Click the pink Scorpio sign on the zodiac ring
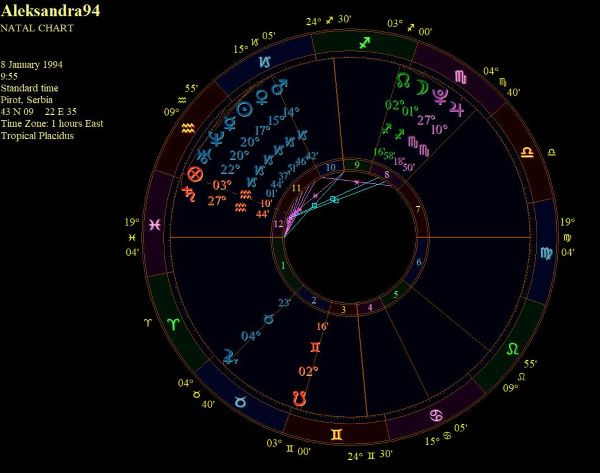Viewport: 600px width, 473px height. tap(460, 76)
